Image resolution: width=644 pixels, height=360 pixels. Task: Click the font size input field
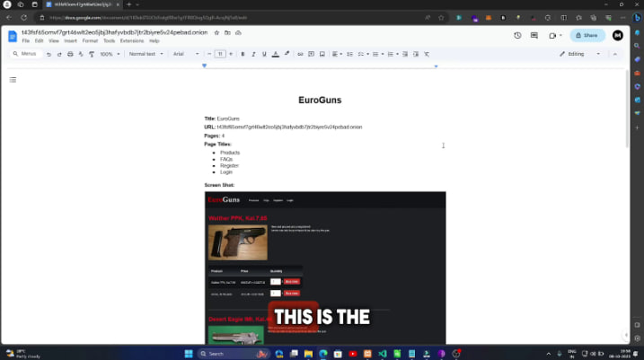pos(220,54)
